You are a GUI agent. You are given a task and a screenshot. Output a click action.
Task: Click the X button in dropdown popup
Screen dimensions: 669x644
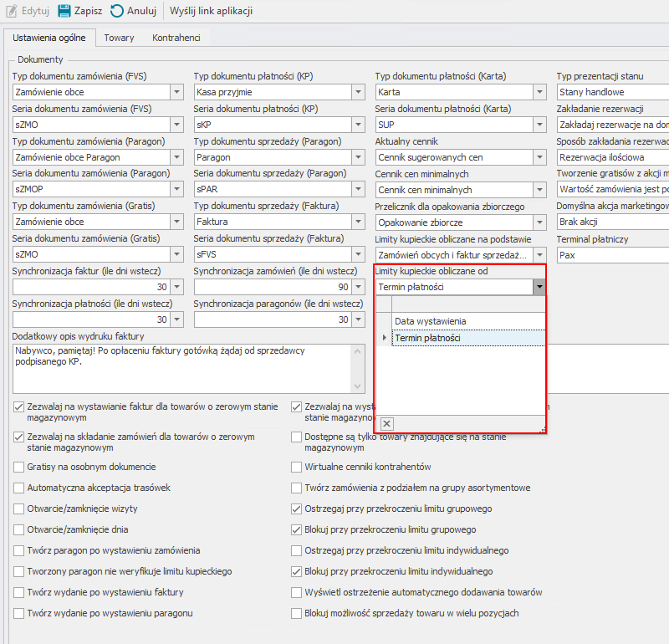[386, 424]
